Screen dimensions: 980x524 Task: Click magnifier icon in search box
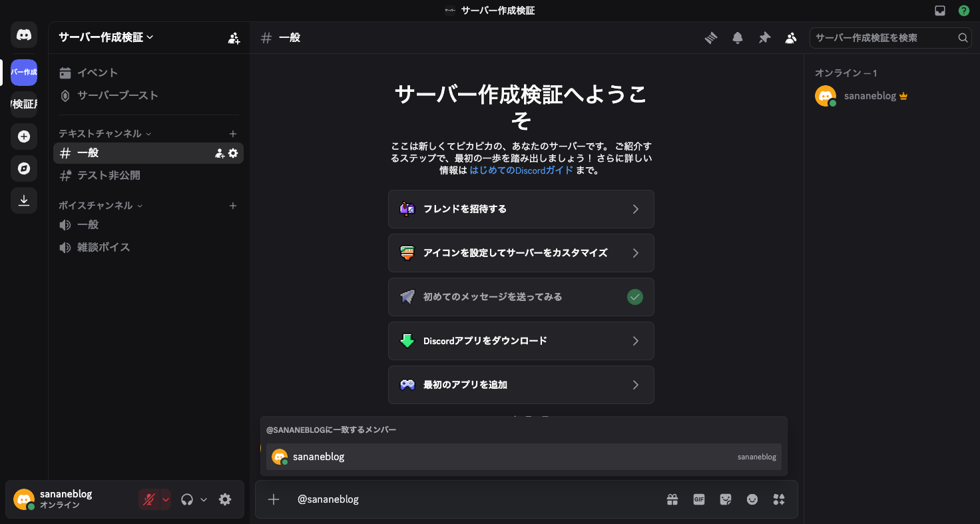point(963,38)
